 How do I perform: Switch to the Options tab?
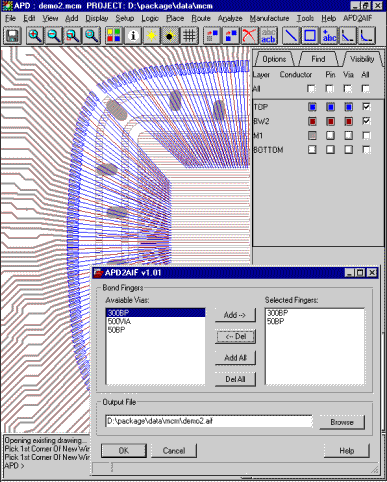coord(274,59)
